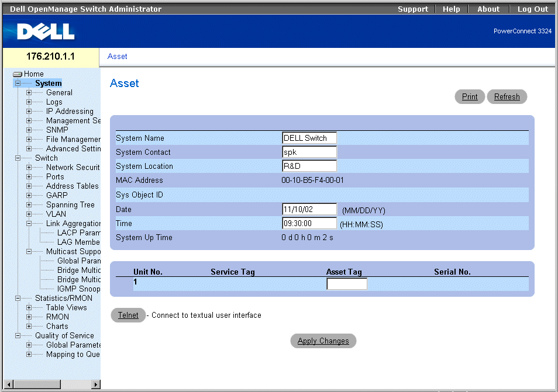Image resolution: width=558 pixels, height=392 pixels.
Task: Expand the SNMP tree node
Action: (29, 130)
